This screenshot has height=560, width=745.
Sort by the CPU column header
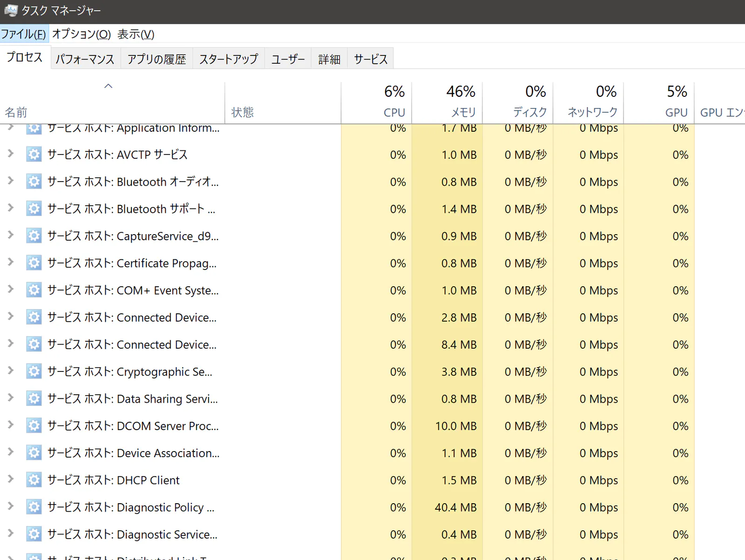click(376, 103)
